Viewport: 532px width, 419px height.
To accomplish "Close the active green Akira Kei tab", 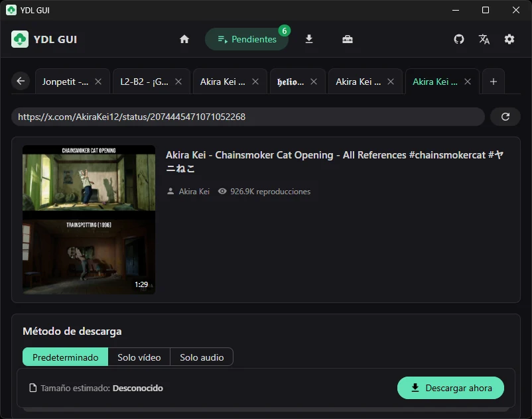I will coord(468,82).
